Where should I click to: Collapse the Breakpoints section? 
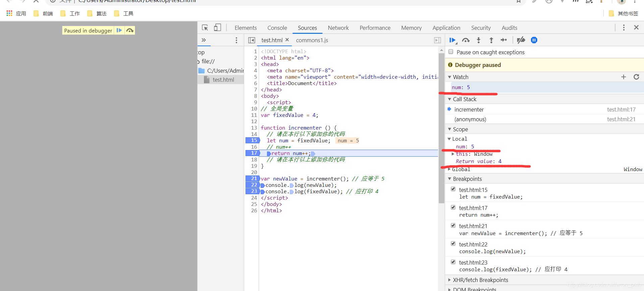(x=449, y=179)
